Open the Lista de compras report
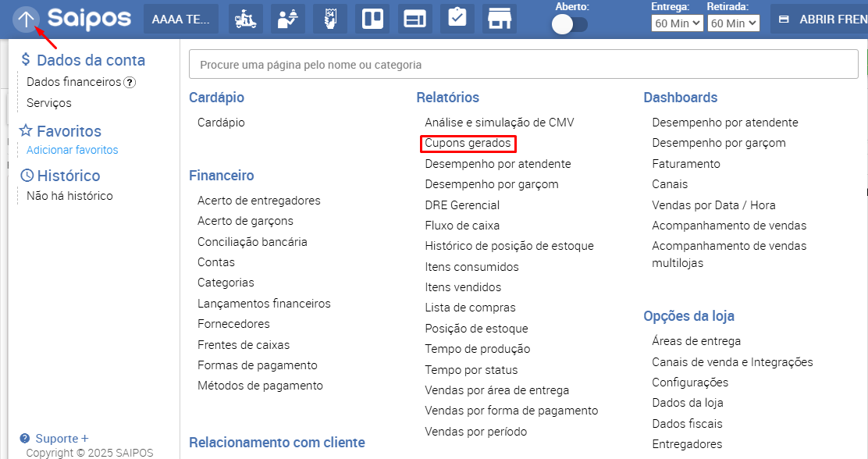868x459 pixels. coord(470,308)
